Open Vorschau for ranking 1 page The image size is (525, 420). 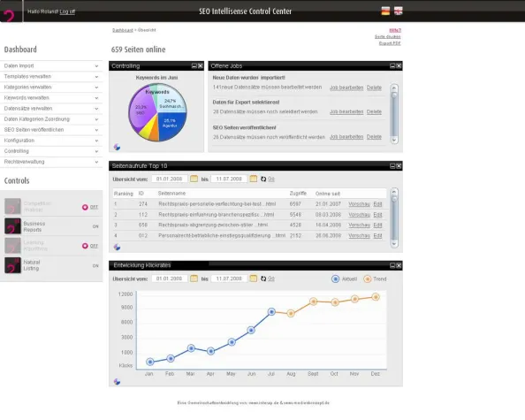coord(359,204)
